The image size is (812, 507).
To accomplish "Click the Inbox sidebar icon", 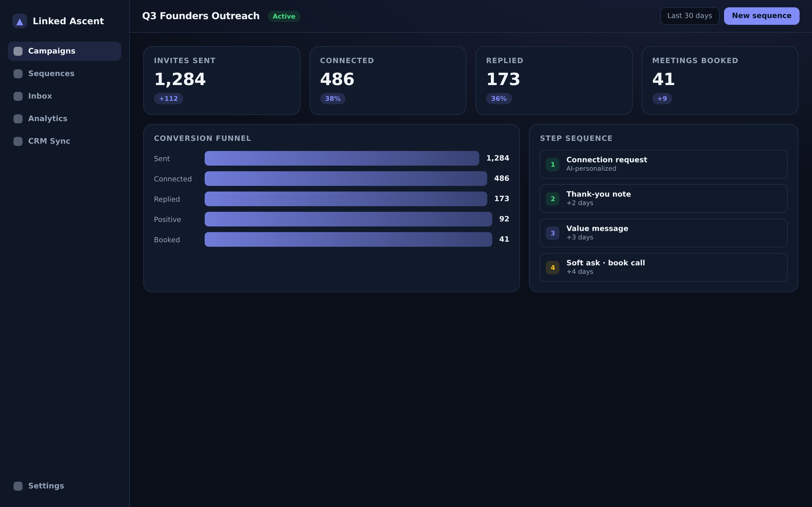I will click(x=18, y=96).
